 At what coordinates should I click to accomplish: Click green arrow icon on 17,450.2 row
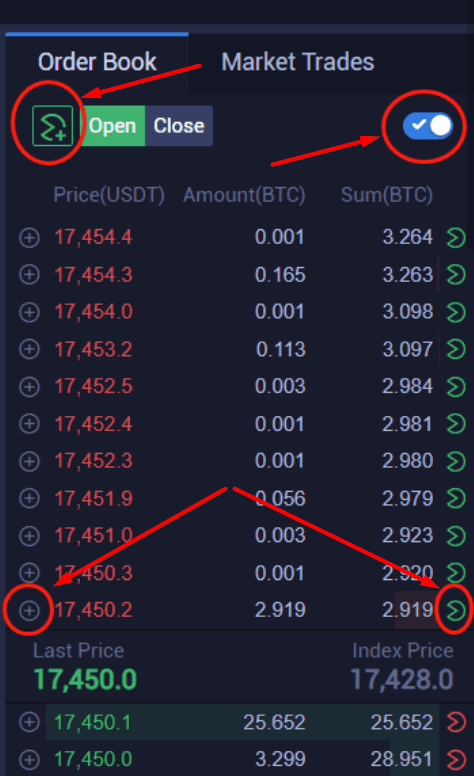pos(456,610)
